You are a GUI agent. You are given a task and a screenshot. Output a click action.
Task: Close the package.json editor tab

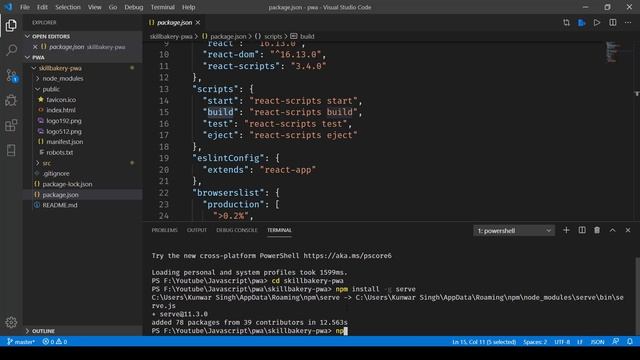pyautogui.click(x=198, y=22)
